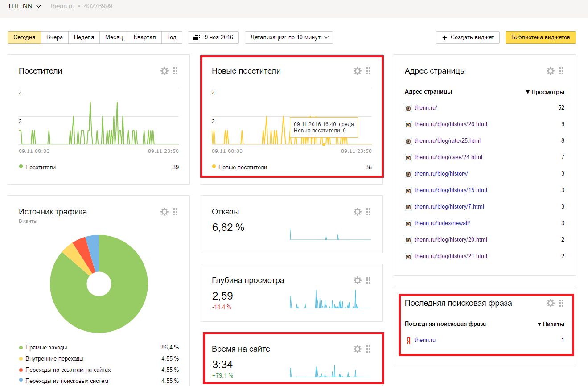Screen dimensions: 588x386
Task: Select the Сегодня period toggle
Action: point(25,37)
